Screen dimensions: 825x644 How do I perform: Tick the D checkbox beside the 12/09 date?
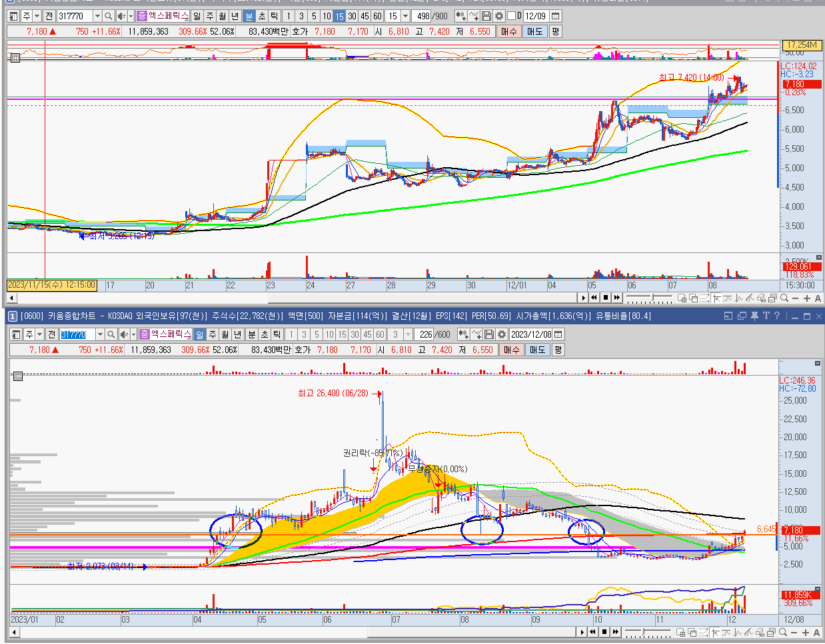[x=511, y=15]
